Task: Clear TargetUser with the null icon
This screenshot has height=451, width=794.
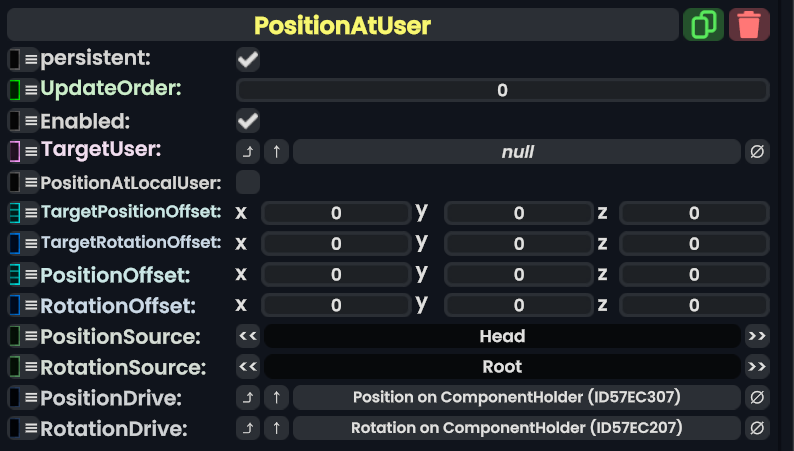Action: click(757, 152)
